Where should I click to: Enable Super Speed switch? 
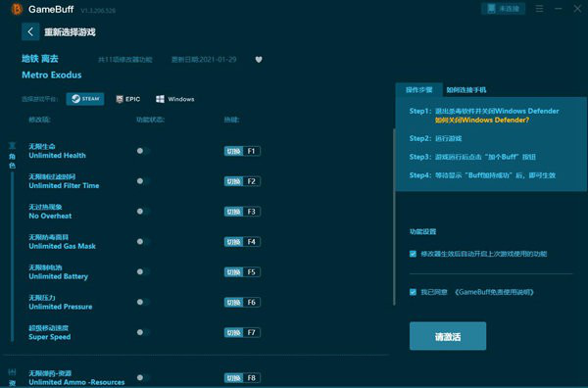tap(143, 332)
